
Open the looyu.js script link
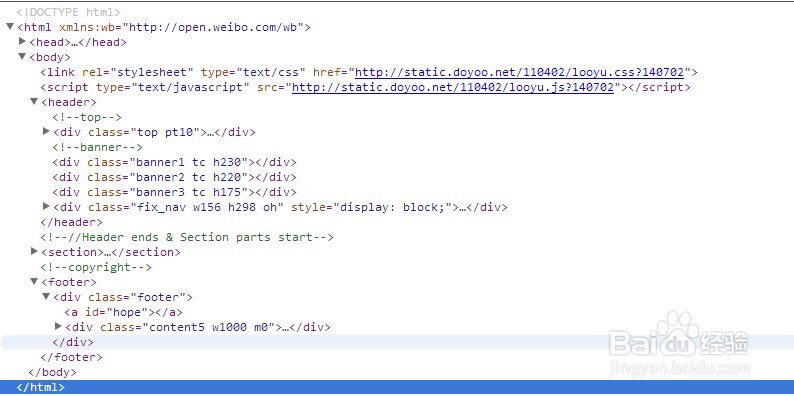coord(453,88)
